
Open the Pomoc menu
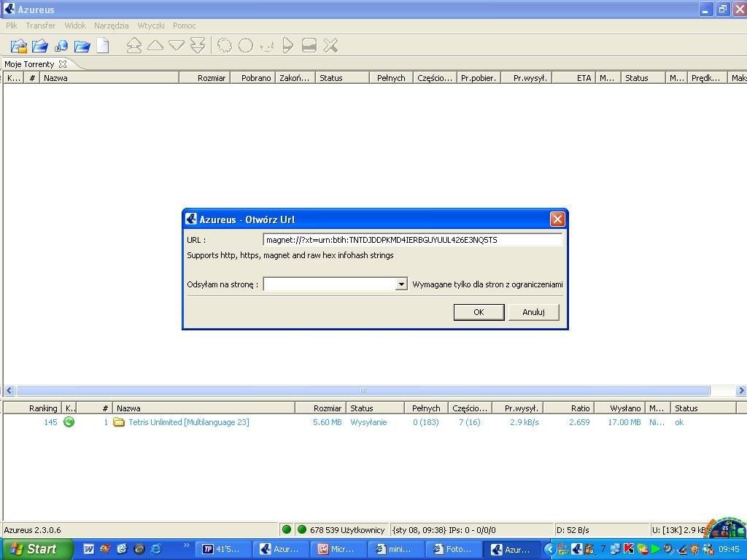(x=185, y=26)
